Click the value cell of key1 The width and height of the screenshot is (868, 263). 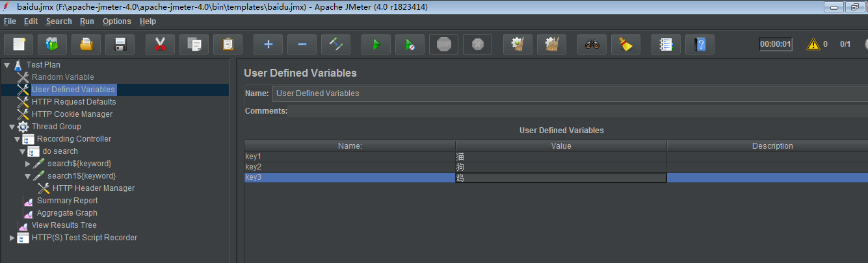pyautogui.click(x=561, y=157)
